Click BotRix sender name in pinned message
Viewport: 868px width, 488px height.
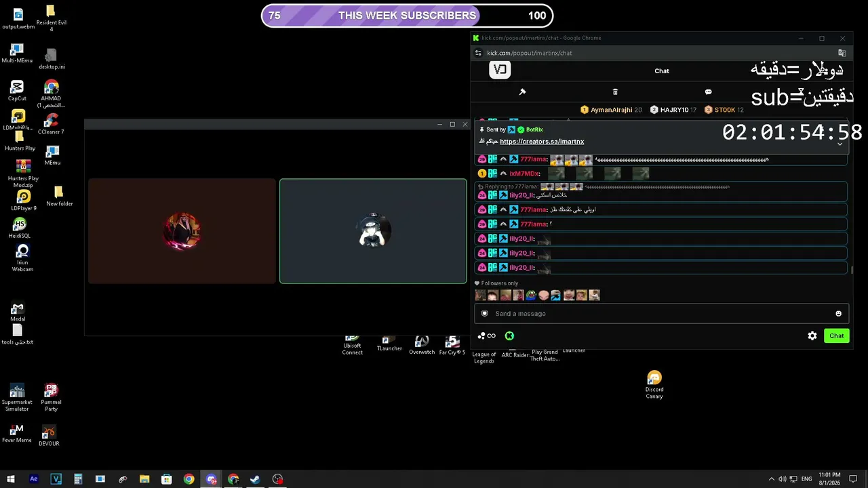pos(534,129)
